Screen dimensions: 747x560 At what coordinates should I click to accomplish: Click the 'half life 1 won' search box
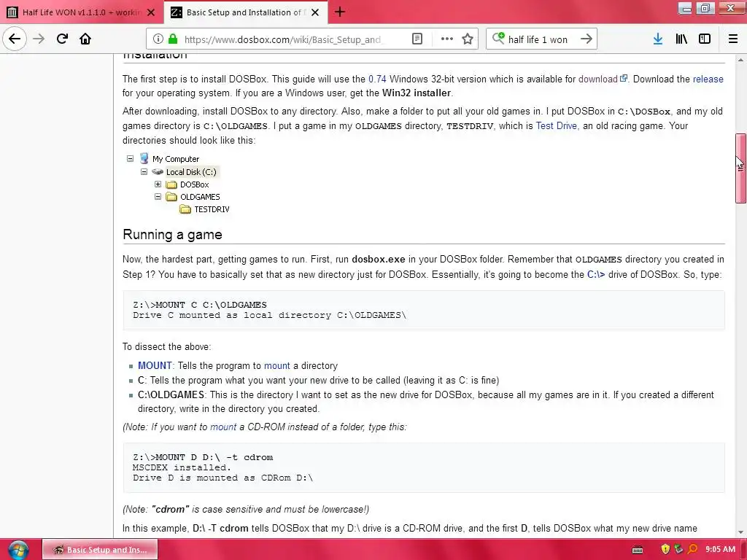538,39
